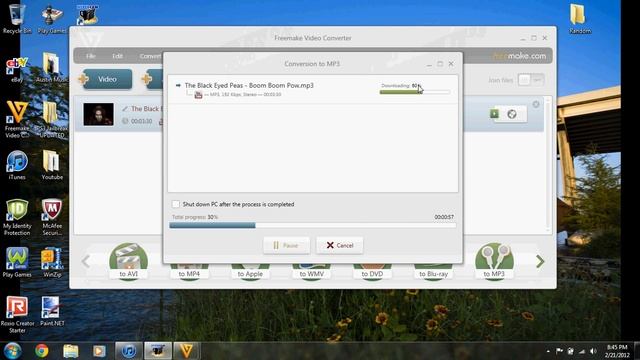Image resolution: width=640 pixels, height=360 pixels.
Task: Open the Random folder on desktop
Action: coord(579,19)
